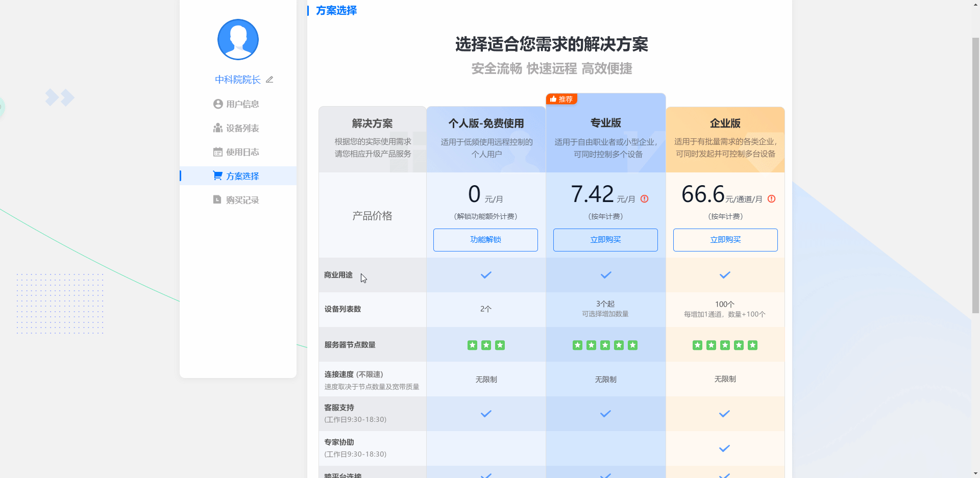This screenshot has width=980, height=478.
Task: Select 方案选择 in the sidebar
Action: (238, 176)
